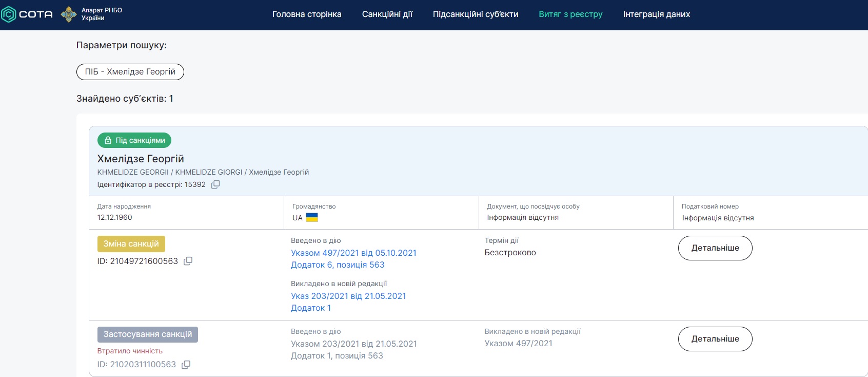Go to Санкційні дії section
The image size is (868, 377).
click(x=387, y=14)
